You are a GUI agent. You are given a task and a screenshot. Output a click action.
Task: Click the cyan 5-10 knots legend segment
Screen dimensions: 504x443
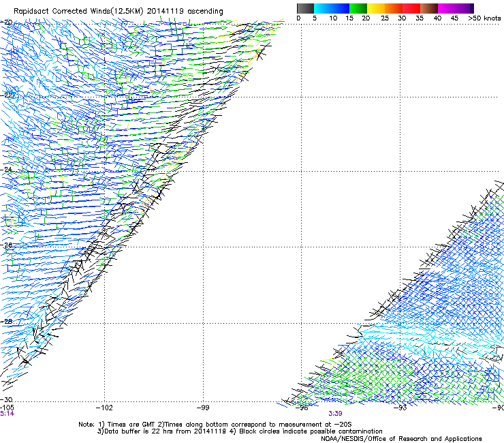[x=323, y=8]
